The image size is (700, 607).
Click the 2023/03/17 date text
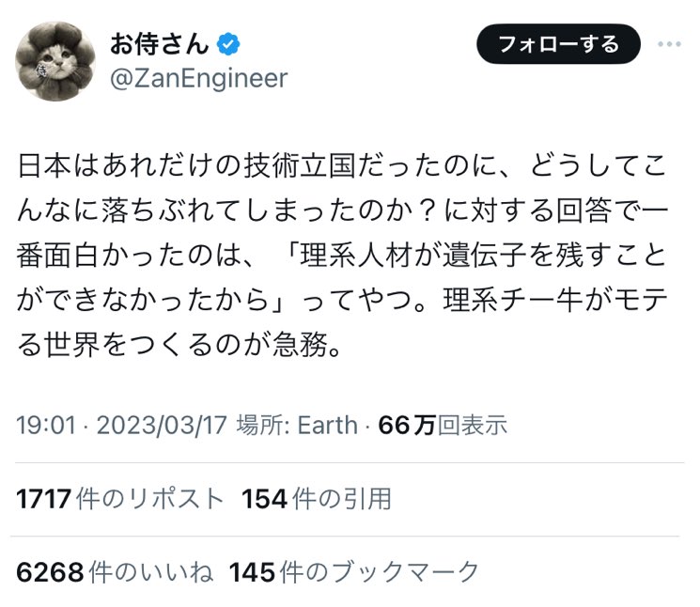162,425
